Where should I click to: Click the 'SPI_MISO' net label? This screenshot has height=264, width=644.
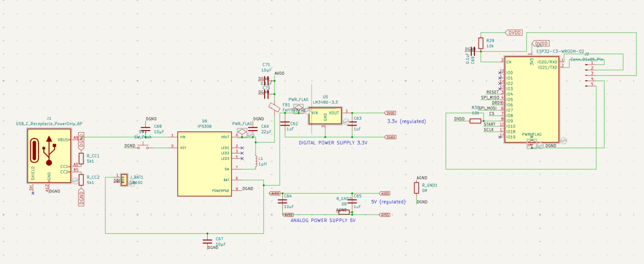(x=490, y=97)
